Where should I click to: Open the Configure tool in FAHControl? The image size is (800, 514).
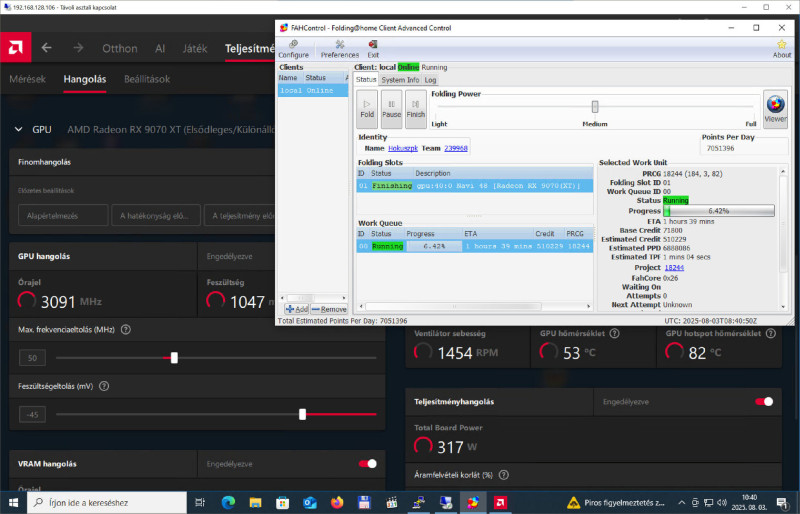pos(293,49)
